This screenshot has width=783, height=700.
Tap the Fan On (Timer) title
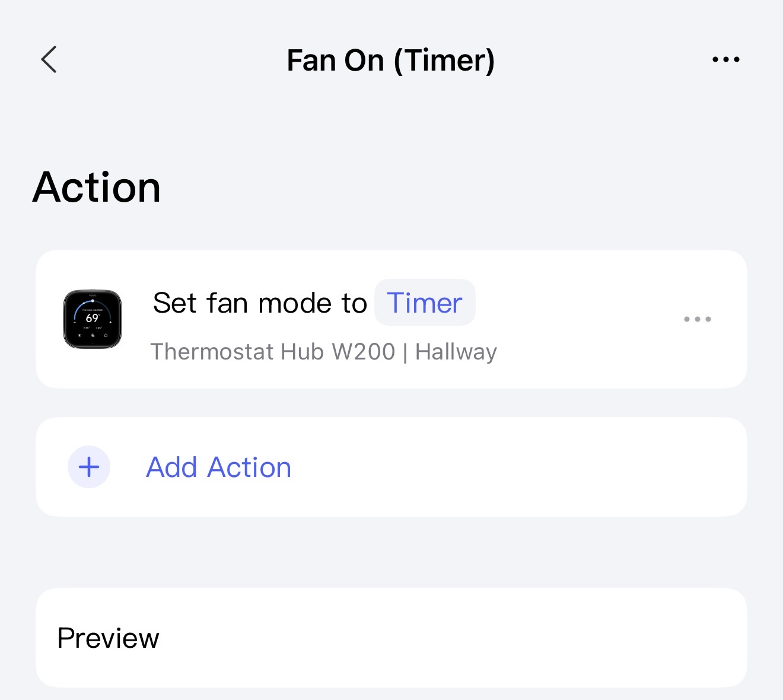pyautogui.click(x=390, y=61)
